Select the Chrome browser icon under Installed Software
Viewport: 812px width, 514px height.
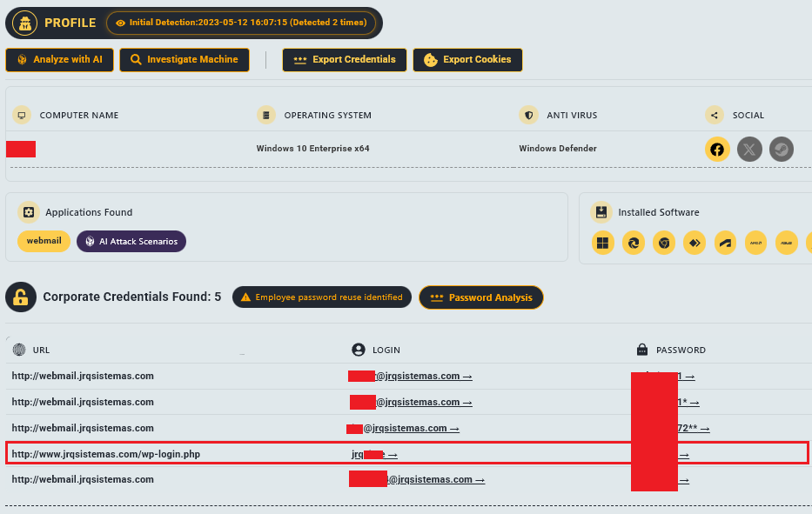[x=664, y=243]
